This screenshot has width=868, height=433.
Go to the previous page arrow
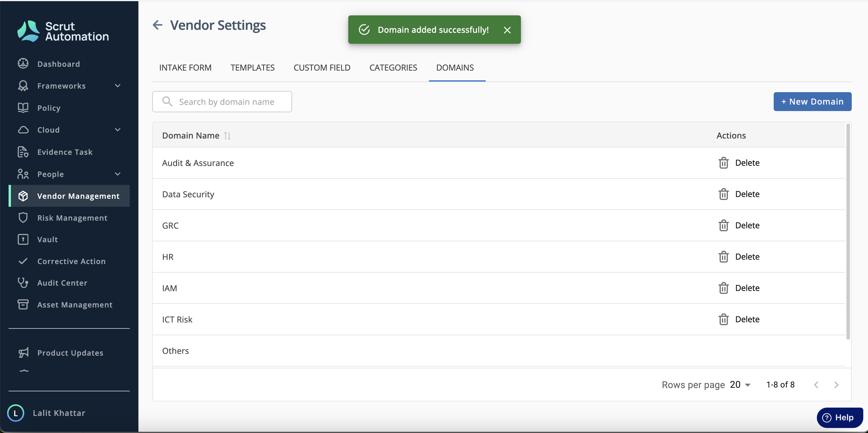click(816, 385)
